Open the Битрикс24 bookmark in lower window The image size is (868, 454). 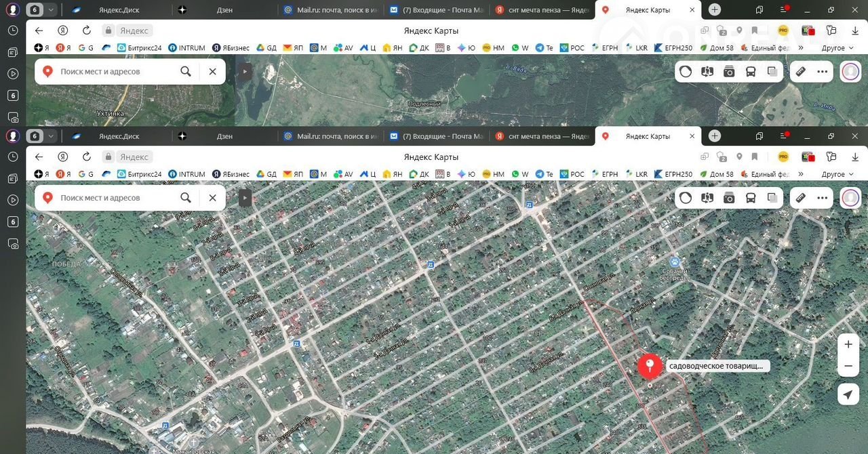[x=140, y=174]
